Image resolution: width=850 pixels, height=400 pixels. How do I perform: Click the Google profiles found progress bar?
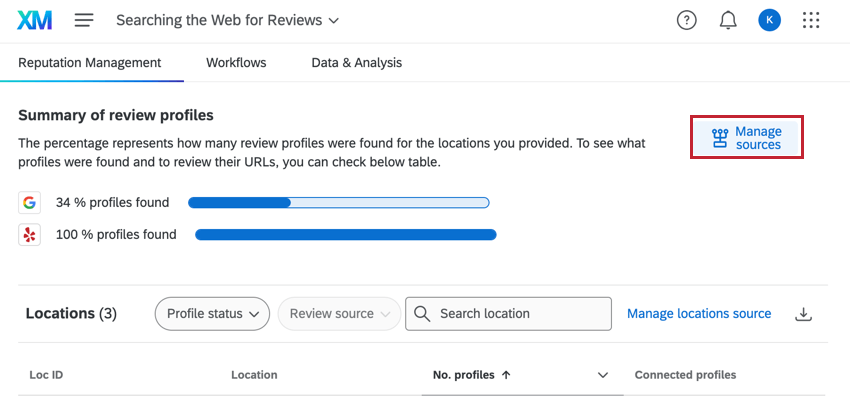point(339,203)
